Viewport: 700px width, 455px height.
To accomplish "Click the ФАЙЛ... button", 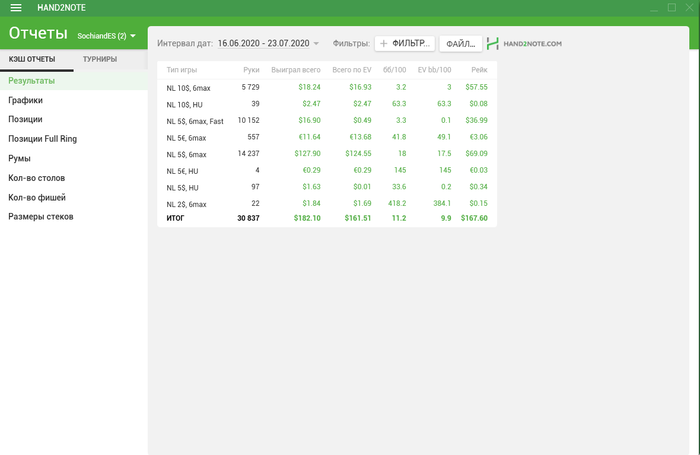I will coord(461,44).
